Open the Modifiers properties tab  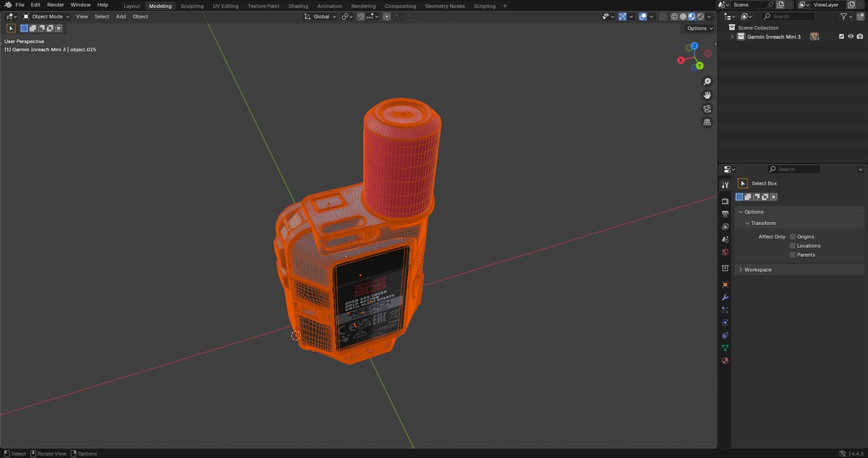(x=725, y=297)
